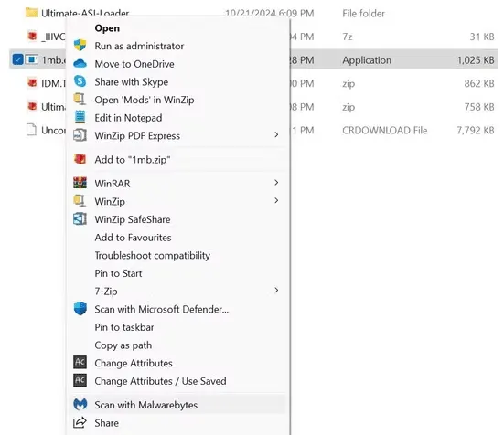The image size is (504, 435).
Task: Click the Microsoft Defender shield icon
Action: (x=80, y=309)
